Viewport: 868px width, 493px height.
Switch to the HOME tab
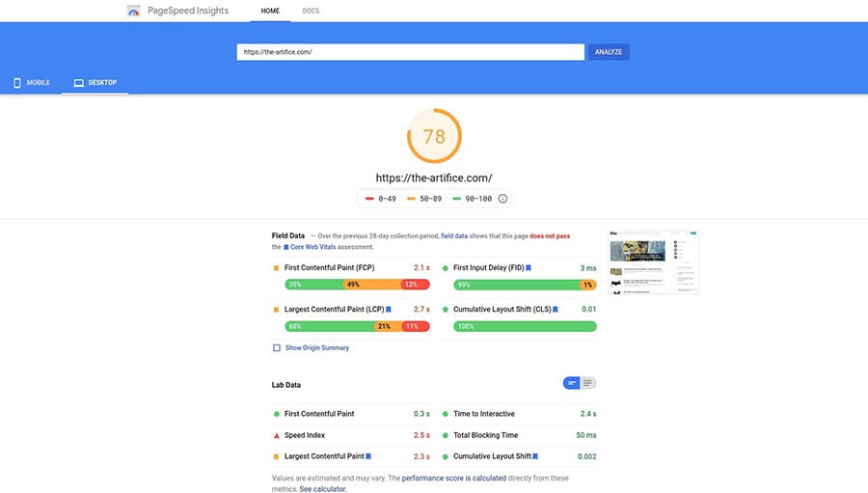pyautogui.click(x=270, y=11)
